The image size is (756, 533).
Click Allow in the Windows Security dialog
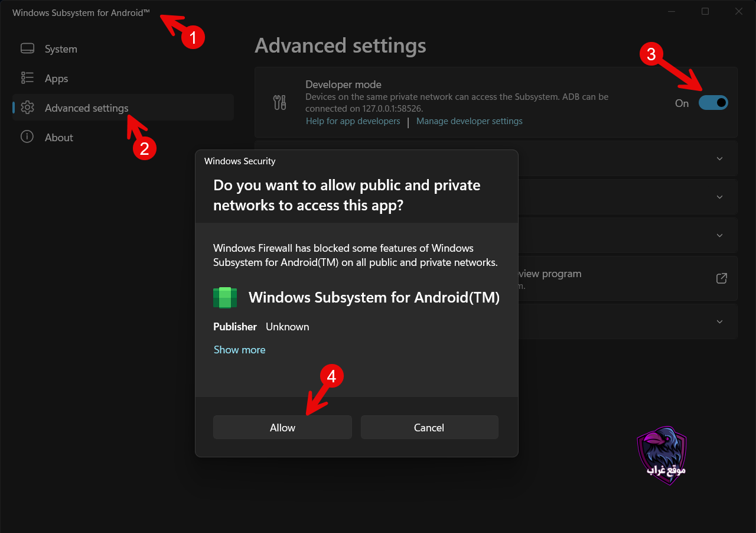pyautogui.click(x=282, y=427)
